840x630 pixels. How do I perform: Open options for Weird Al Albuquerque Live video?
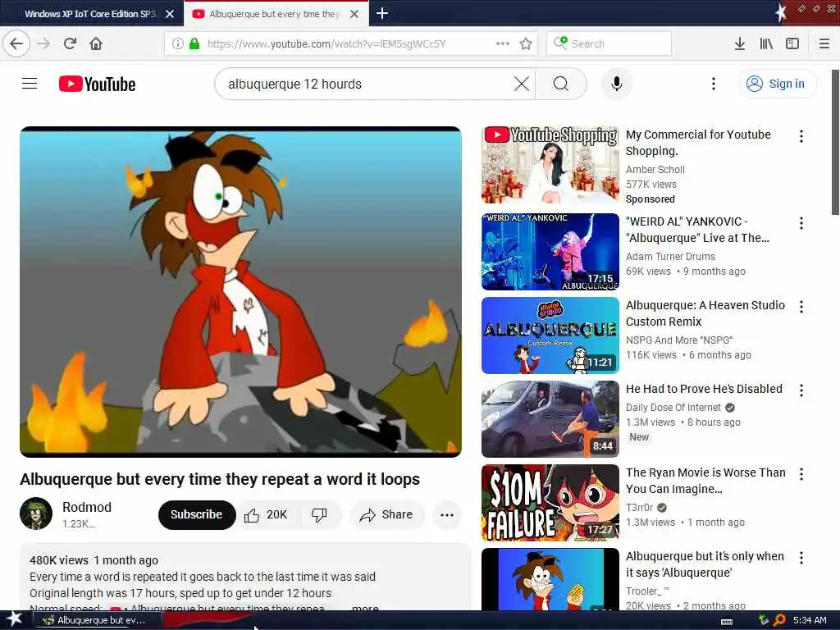801,223
